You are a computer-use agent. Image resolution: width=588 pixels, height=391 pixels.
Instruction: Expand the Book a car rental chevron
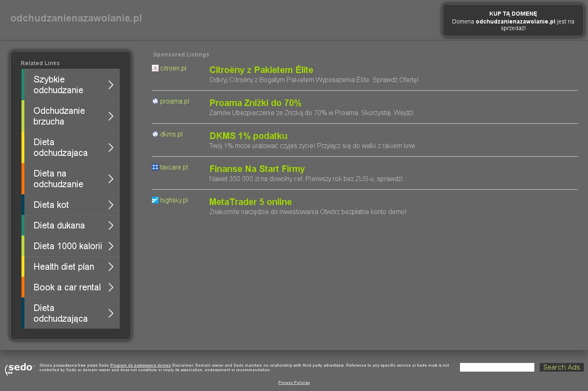tap(111, 287)
